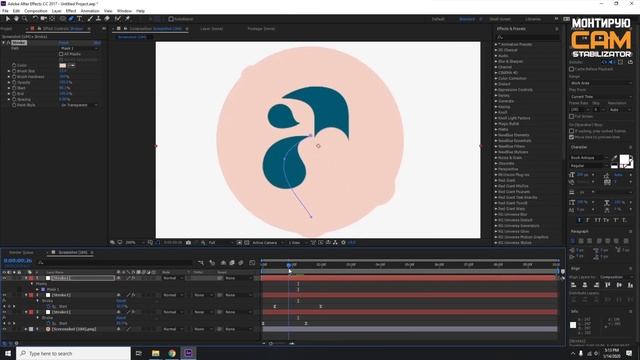Click the All Caps TT icon

(597, 220)
